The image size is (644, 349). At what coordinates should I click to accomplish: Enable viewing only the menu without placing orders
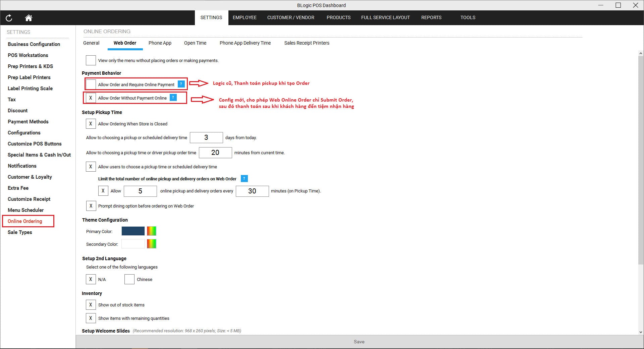coord(91,60)
